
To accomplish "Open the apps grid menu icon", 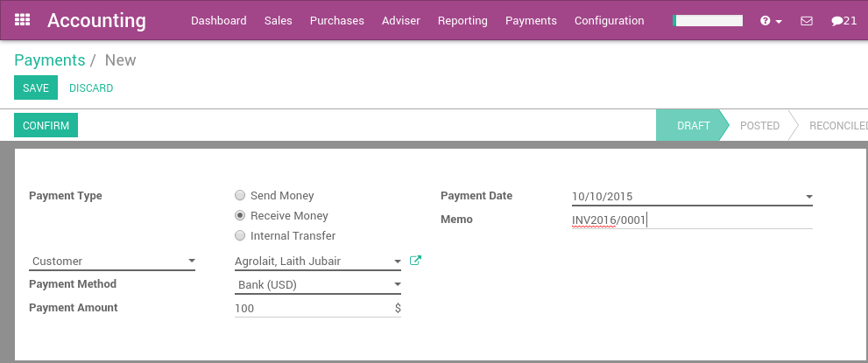I will pyautogui.click(x=23, y=20).
